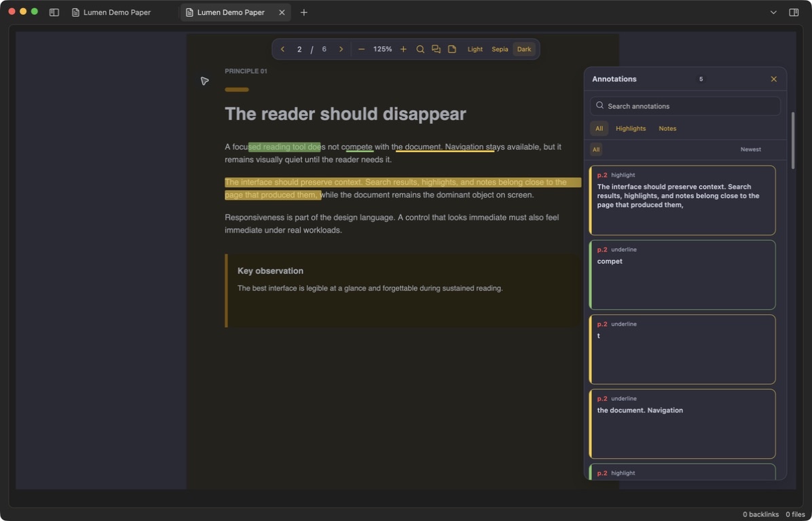Switch the reader theme to Sepia
The width and height of the screenshot is (812, 521).
tap(500, 49)
